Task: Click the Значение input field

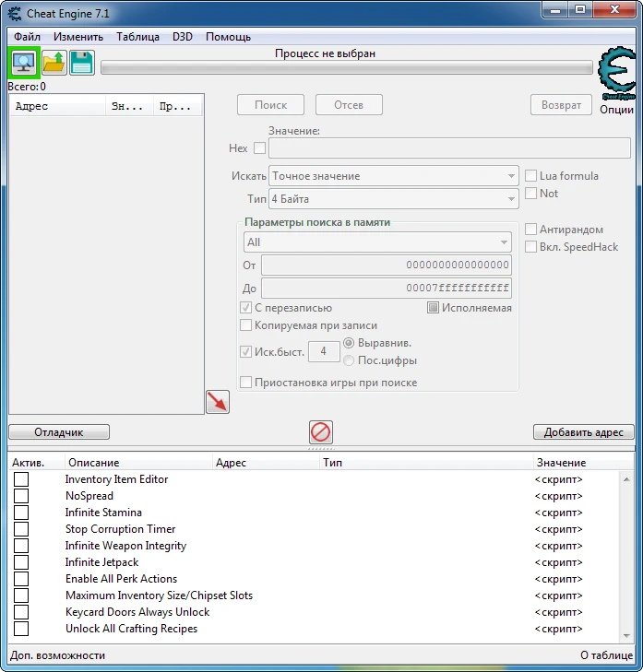Action: [x=449, y=148]
